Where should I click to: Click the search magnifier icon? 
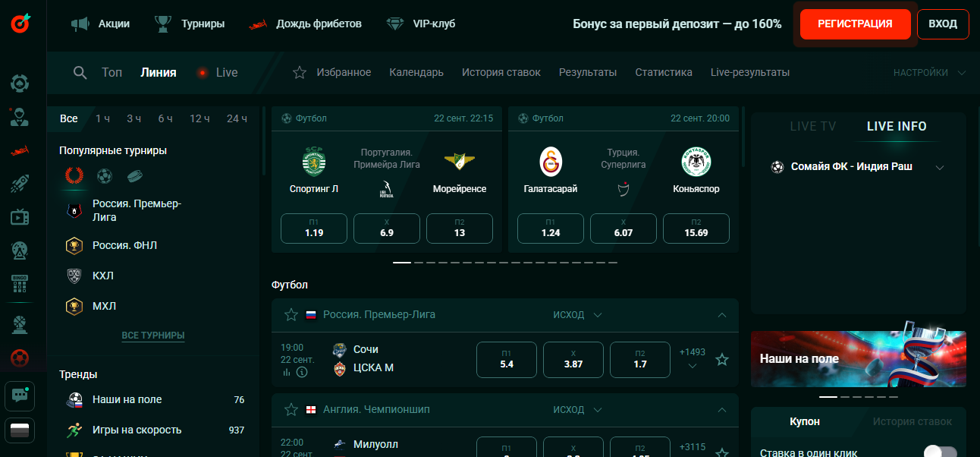(x=80, y=73)
